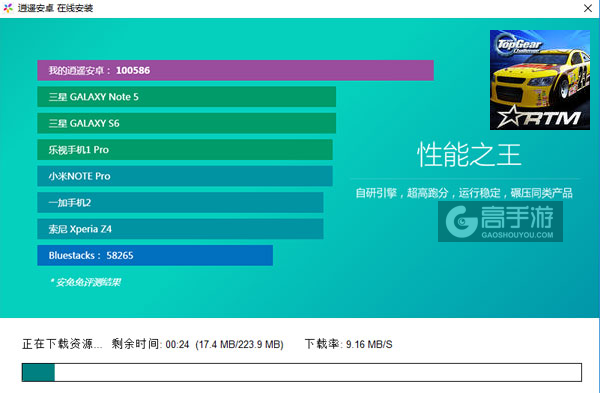Screen dimensions: 600x393
Task: Select the 三星 GALAXY S6 bar
Action: click(x=186, y=123)
